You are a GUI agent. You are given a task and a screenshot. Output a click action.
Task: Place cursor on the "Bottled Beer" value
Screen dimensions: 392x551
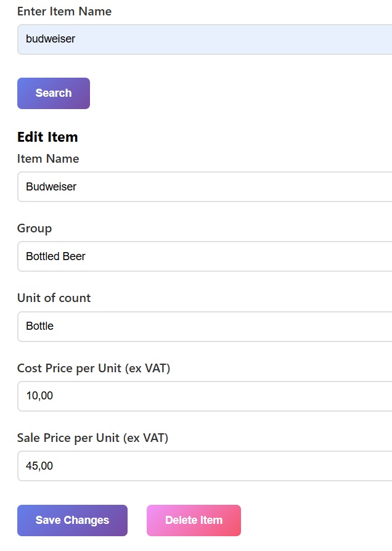(55, 256)
